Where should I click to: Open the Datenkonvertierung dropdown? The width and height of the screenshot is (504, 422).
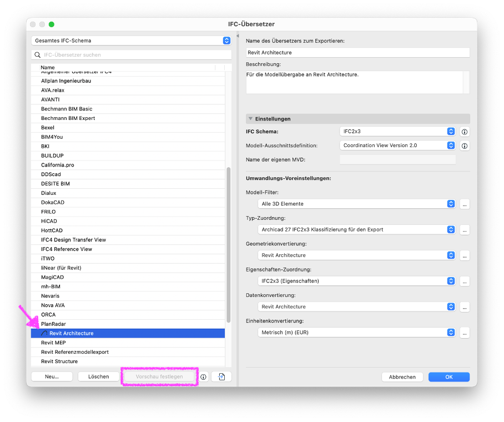coord(356,307)
